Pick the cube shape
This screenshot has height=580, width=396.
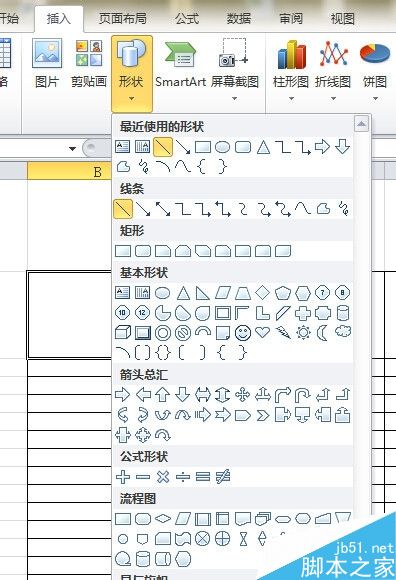click(123, 333)
